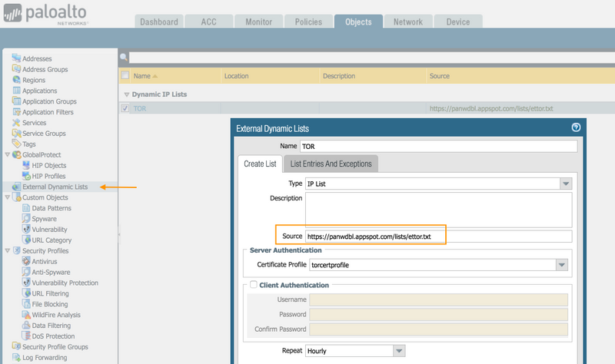Click the Source URL input field
Viewport: 615px width, 364px height.
pyautogui.click(x=438, y=237)
